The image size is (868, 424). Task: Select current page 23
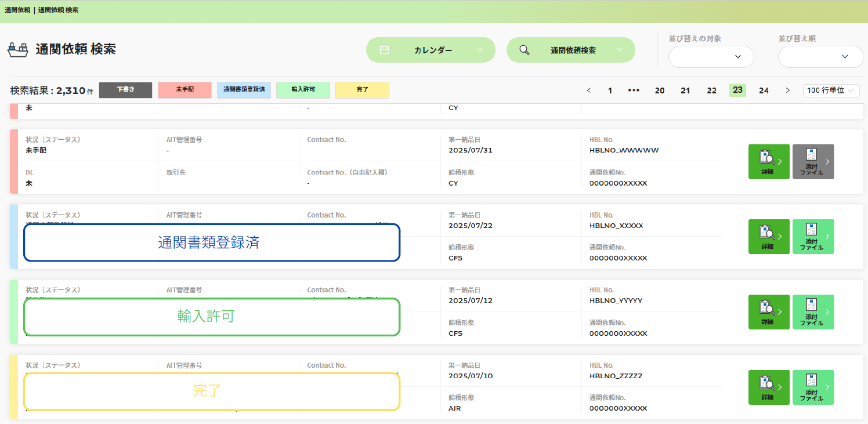pos(737,90)
